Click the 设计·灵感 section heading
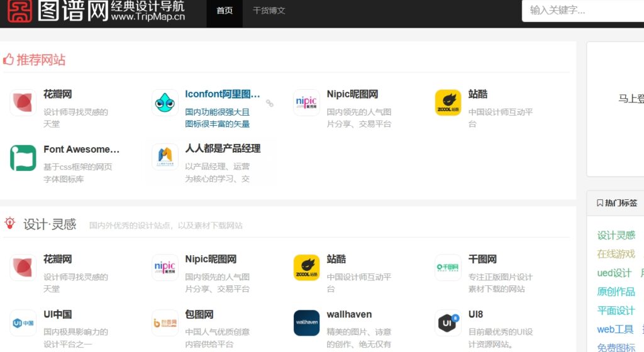 (x=50, y=224)
